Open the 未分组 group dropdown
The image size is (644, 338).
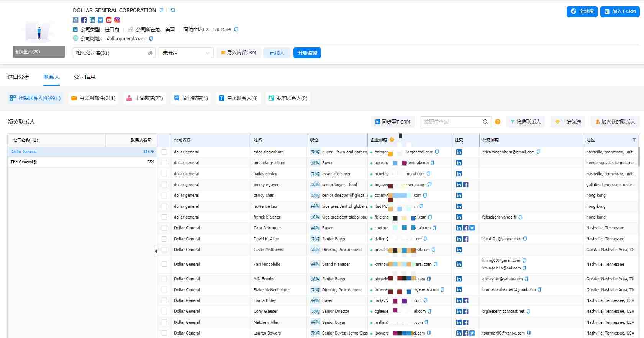click(x=186, y=53)
